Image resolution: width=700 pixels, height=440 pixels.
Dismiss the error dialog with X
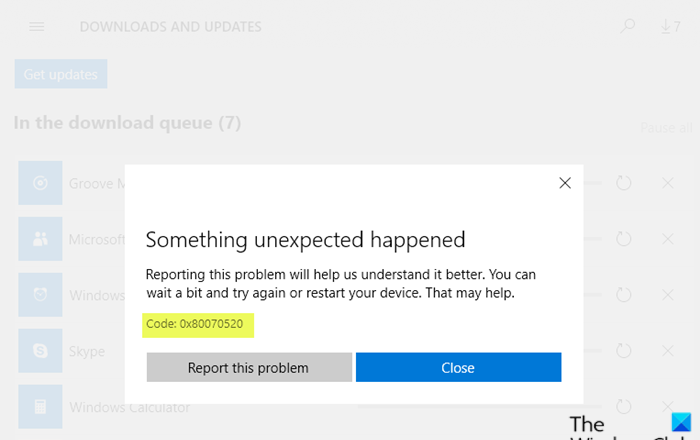565,183
